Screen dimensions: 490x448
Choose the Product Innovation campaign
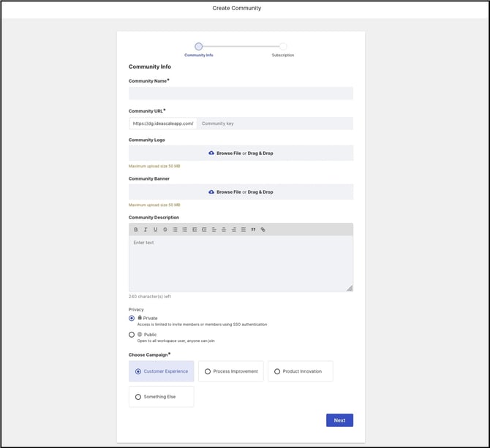point(301,371)
